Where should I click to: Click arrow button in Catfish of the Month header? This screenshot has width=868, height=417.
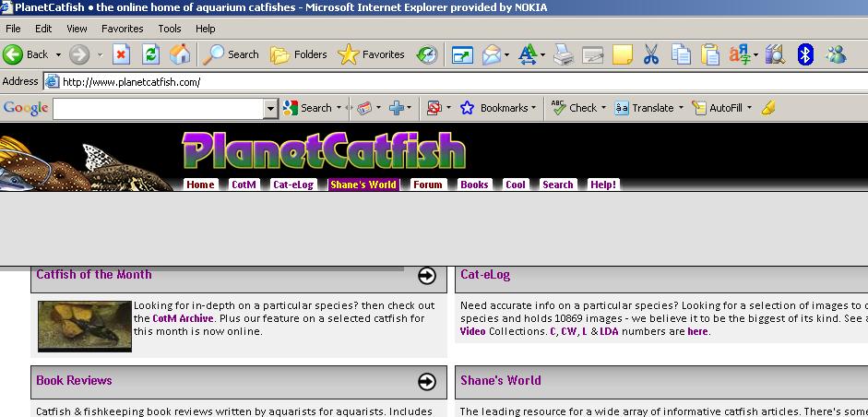tap(427, 275)
